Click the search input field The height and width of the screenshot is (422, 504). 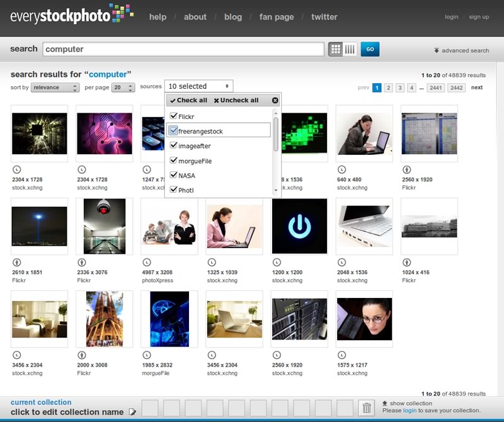(183, 49)
